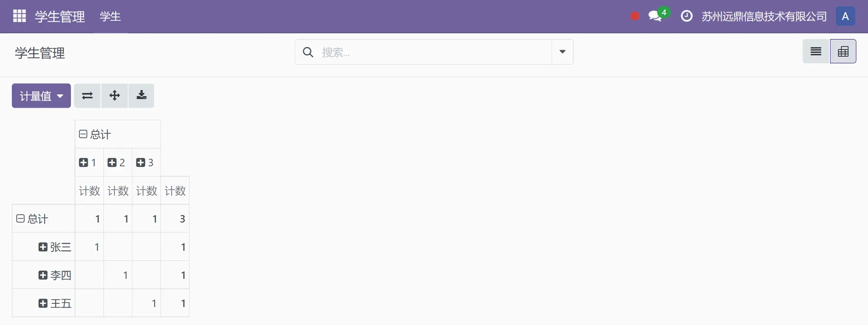Open the 计量值 measures dropdown

coord(41,96)
